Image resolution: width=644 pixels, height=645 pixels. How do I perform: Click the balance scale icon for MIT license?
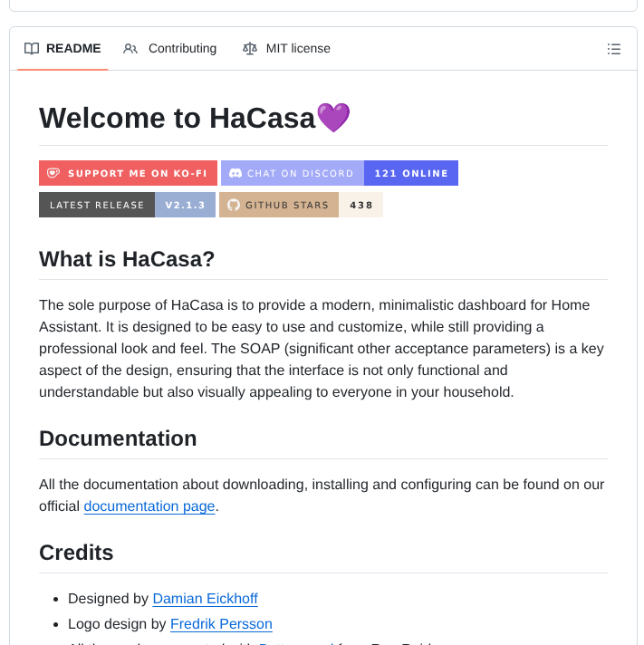[250, 49]
